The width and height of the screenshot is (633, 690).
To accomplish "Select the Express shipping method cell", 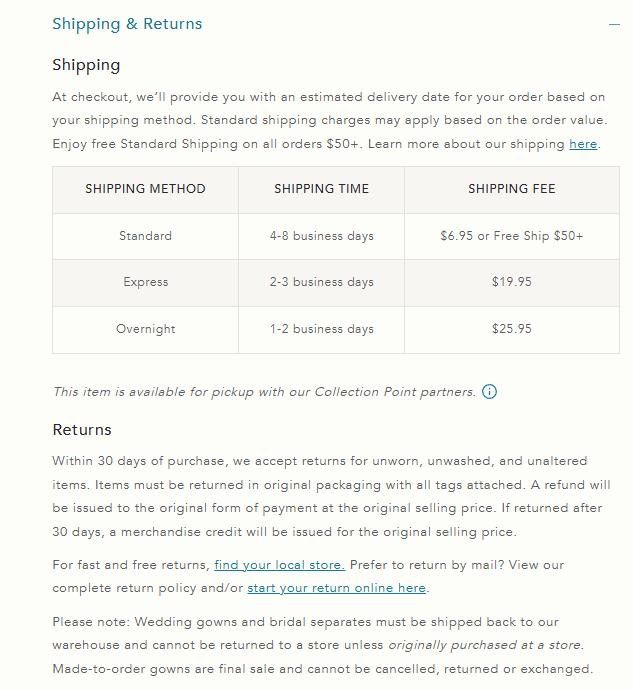I will point(145,282).
